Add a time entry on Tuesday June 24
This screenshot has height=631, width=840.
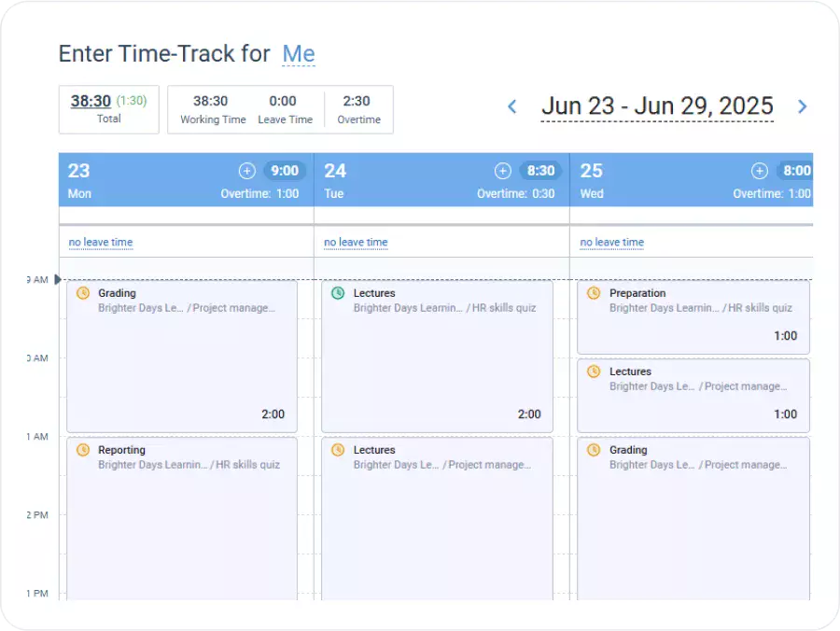[502, 171]
